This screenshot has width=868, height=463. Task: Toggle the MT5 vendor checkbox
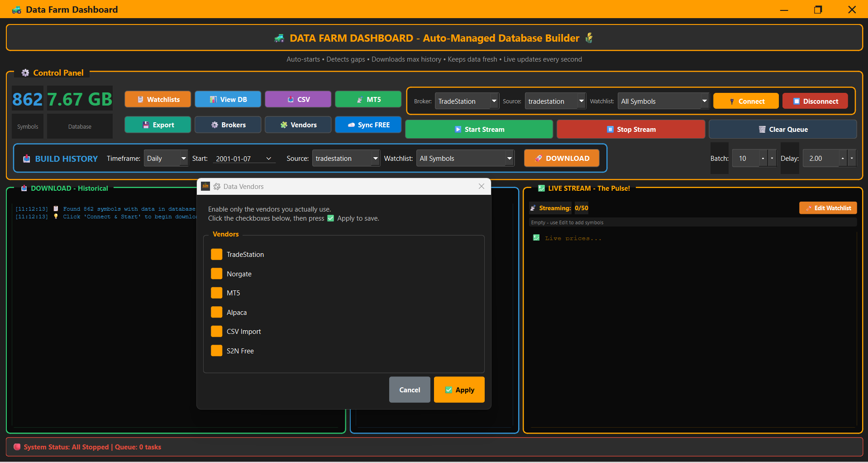pos(217,293)
